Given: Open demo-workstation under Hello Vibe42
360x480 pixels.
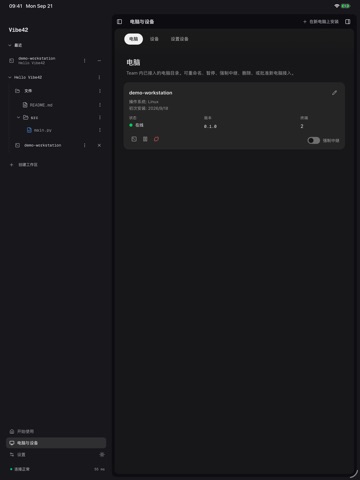Looking at the screenshot, I should (42, 145).
